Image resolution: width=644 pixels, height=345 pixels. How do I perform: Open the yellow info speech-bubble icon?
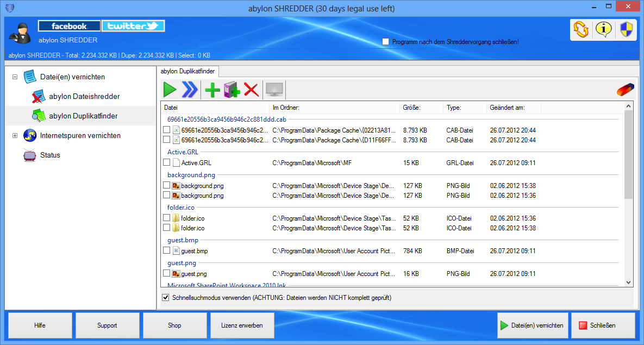[603, 29]
